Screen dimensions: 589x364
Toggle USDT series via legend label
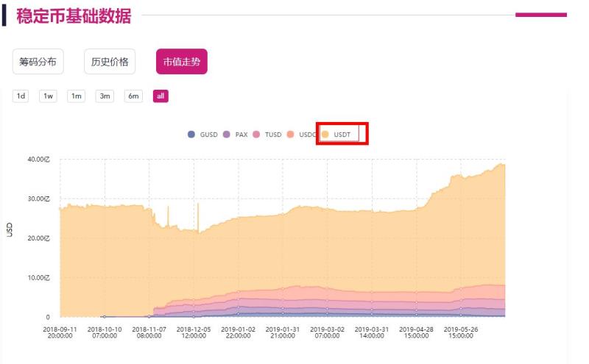[x=342, y=135]
